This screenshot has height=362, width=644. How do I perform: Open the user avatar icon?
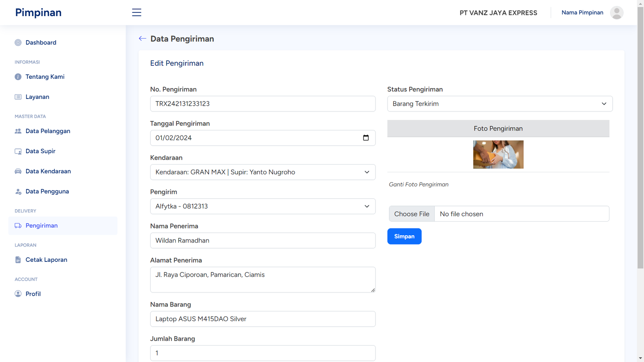[616, 12]
